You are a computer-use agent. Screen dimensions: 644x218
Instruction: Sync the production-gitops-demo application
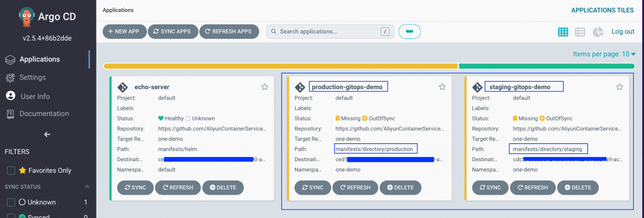(x=312, y=188)
